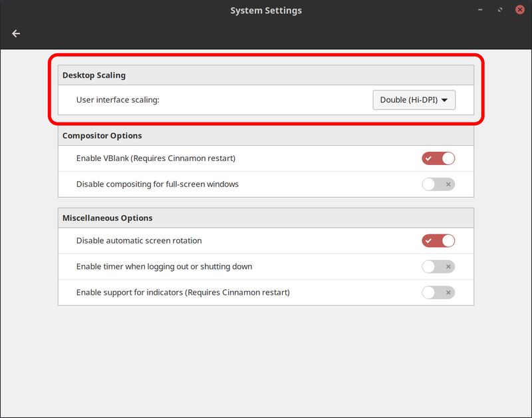Go back using the arrow icon
Screen dimensions: 532x418
pos(16,33)
